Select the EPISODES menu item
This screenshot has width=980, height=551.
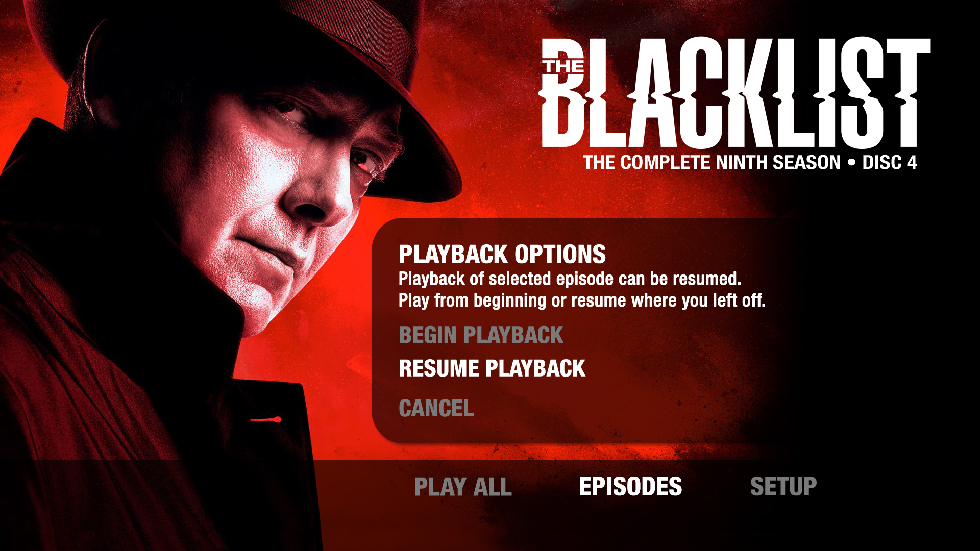630,487
